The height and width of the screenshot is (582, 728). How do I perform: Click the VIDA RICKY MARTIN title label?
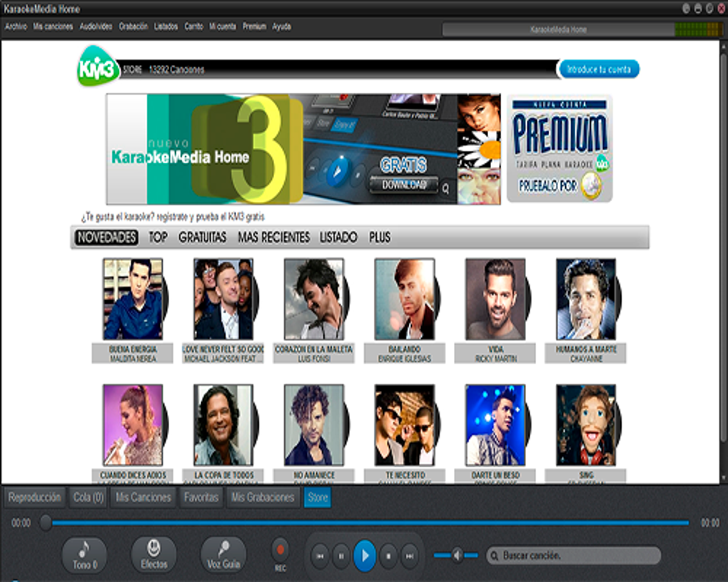point(495,354)
